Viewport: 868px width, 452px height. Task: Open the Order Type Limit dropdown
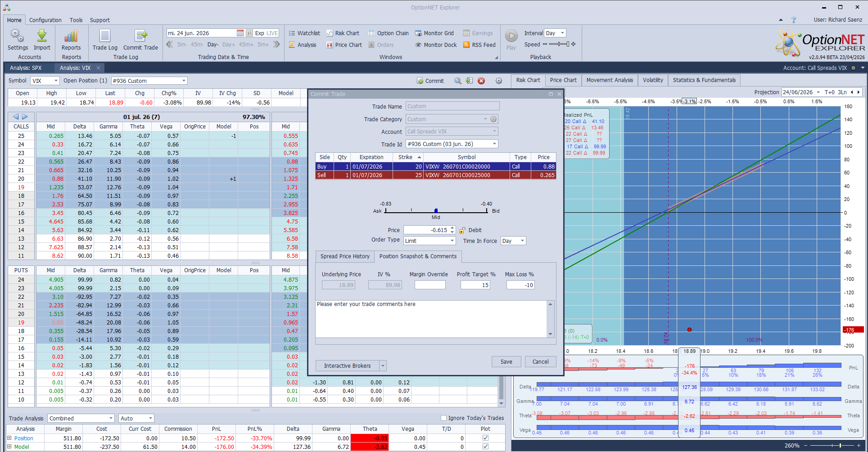[452, 241]
